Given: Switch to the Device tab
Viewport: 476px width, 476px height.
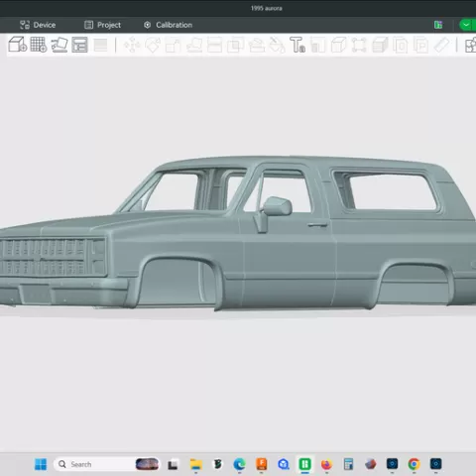Looking at the screenshot, I should 38,25.
